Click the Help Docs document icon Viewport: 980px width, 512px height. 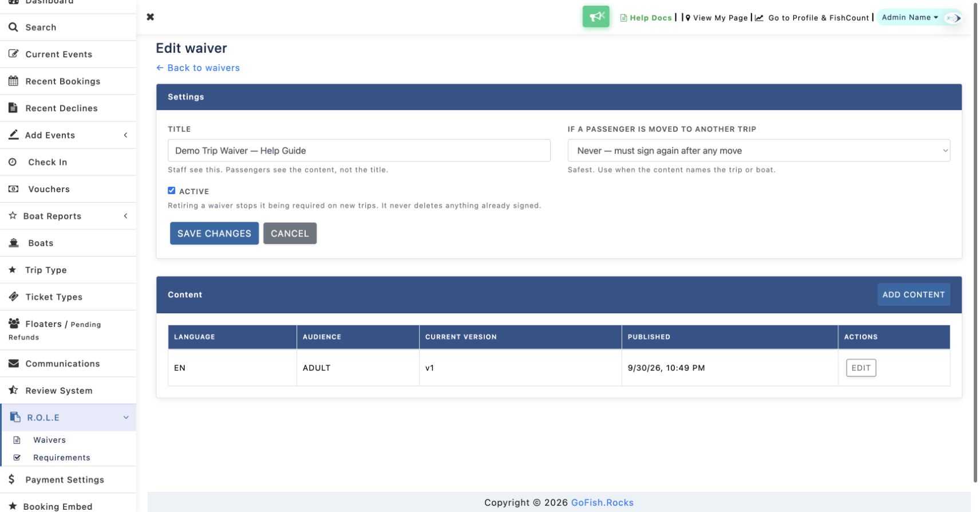point(623,18)
